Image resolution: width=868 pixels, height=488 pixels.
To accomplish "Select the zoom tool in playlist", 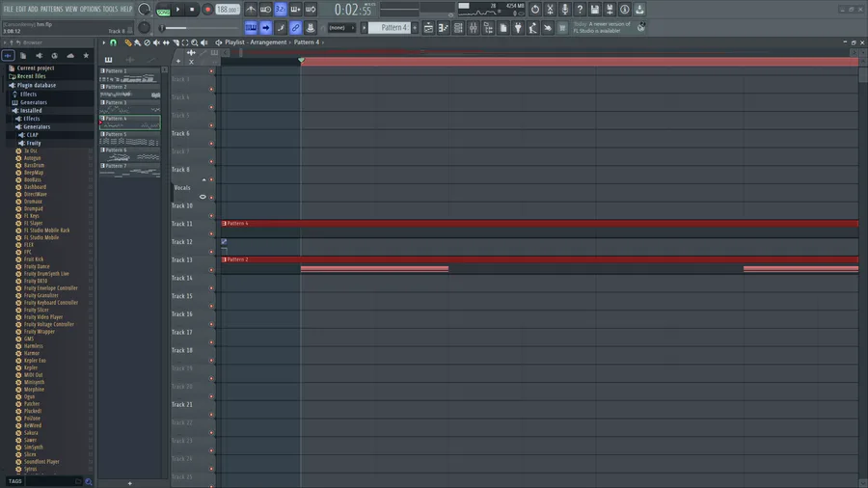I will click(x=194, y=42).
